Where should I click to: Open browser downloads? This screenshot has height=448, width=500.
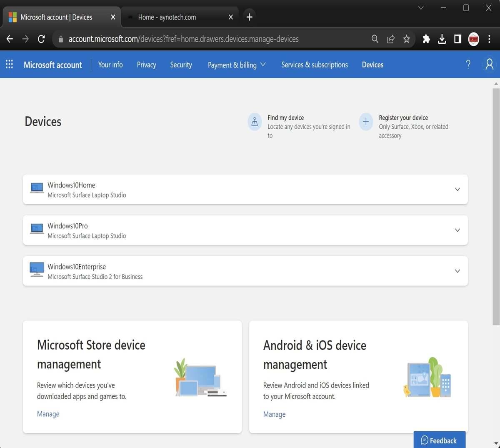[442, 39]
